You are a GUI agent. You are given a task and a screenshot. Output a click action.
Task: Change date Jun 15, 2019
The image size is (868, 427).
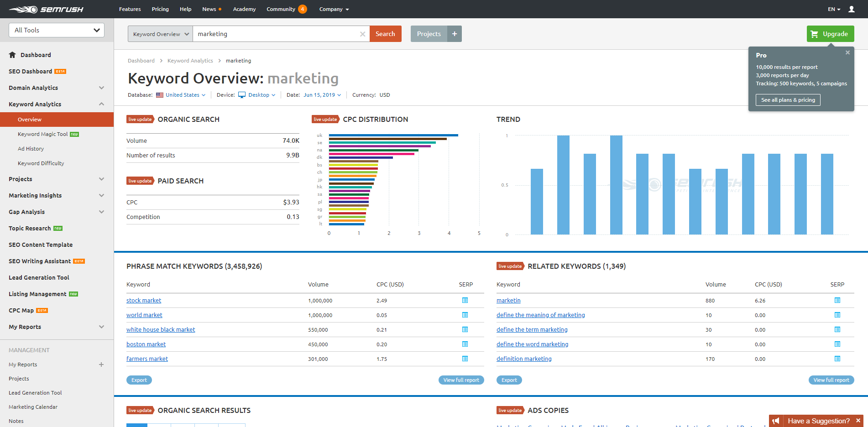[x=322, y=95]
